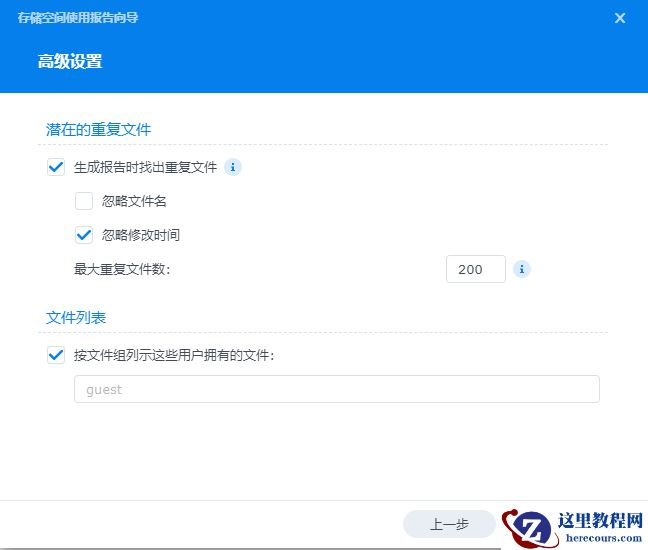The image size is (648, 550).
Task: Click the 高级设置 page title
Action: 70,62
